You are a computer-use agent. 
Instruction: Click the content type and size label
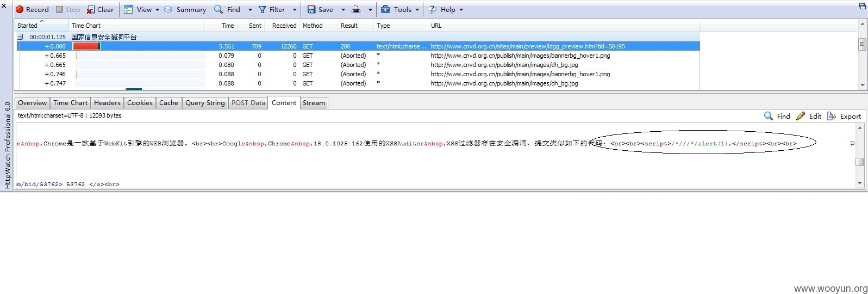coord(70,115)
